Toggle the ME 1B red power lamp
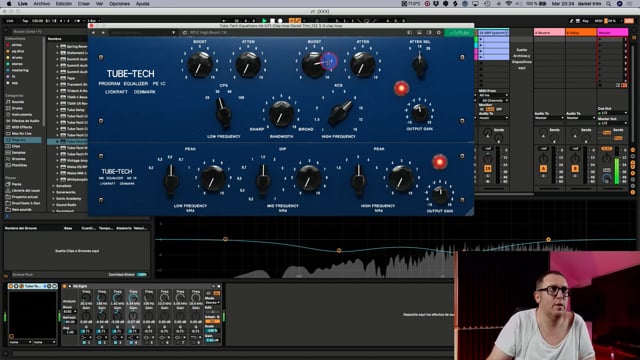The width and height of the screenshot is (640, 360). tap(440, 162)
